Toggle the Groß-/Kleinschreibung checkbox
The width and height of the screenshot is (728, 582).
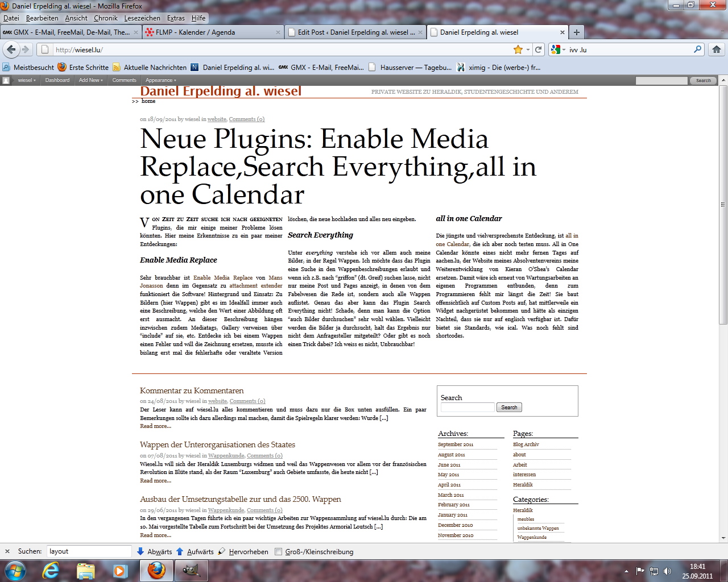pyautogui.click(x=278, y=551)
